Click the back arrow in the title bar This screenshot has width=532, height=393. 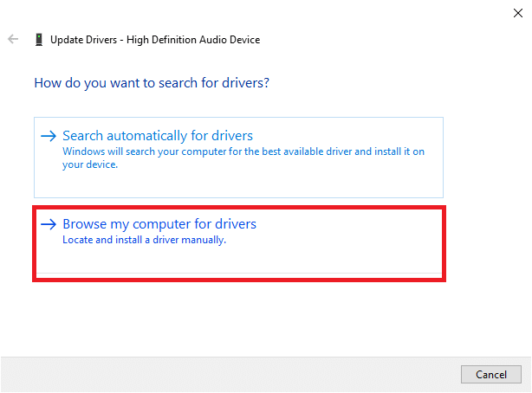click(13, 40)
